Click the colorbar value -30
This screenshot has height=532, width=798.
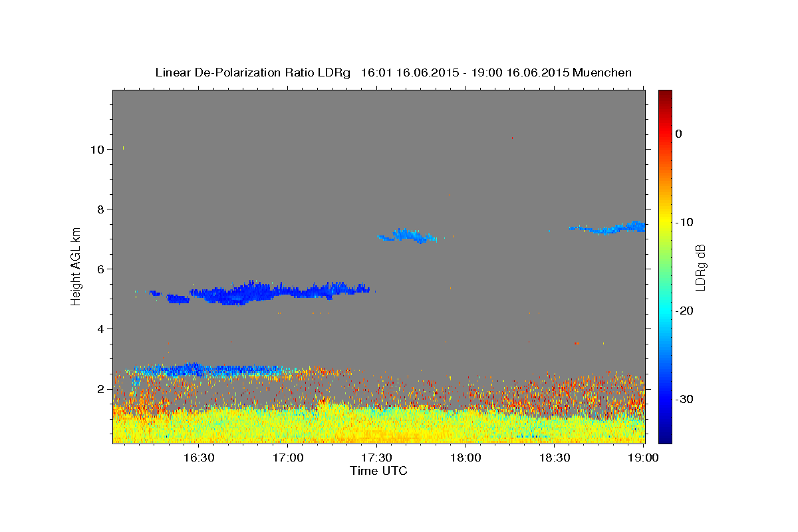(684, 399)
